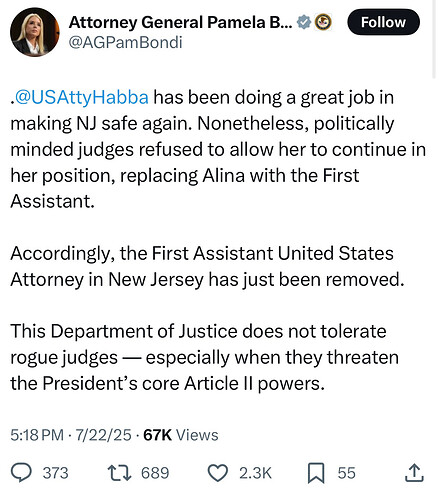This screenshot has height=500, width=439.
Task: Follow the @AGPamBondi account
Action: (383, 22)
